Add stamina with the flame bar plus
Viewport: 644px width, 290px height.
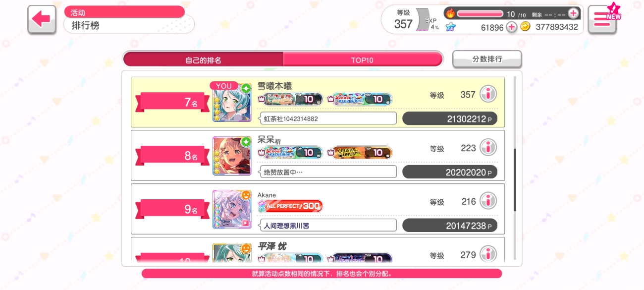(573, 13)
